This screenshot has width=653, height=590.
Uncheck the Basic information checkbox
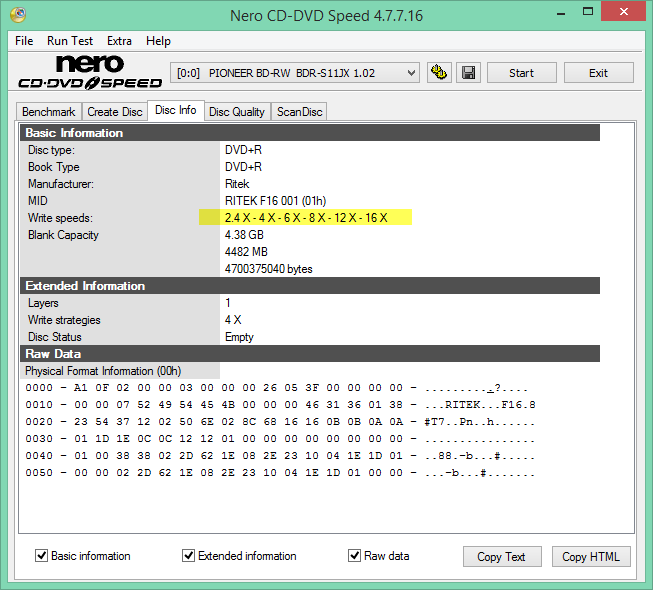[x=41, y=555]
